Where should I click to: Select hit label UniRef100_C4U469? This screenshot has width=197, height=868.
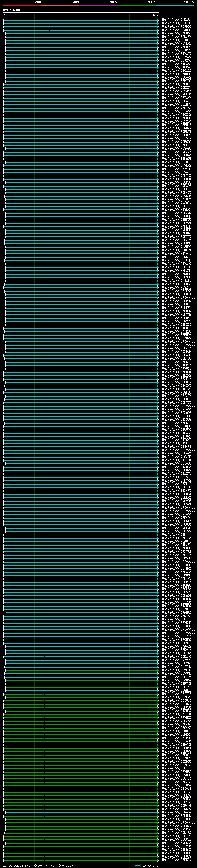point(176,433)
